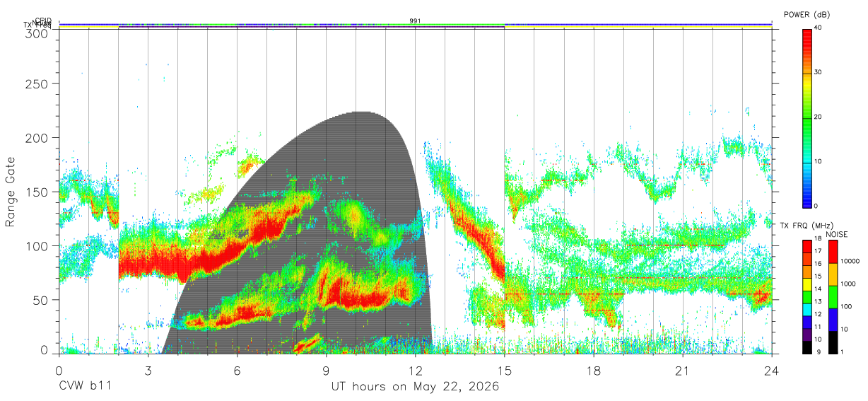Click the 100 tick on Range Gate axis
Screen dimensions: 868x401
(x=36, y=245)
